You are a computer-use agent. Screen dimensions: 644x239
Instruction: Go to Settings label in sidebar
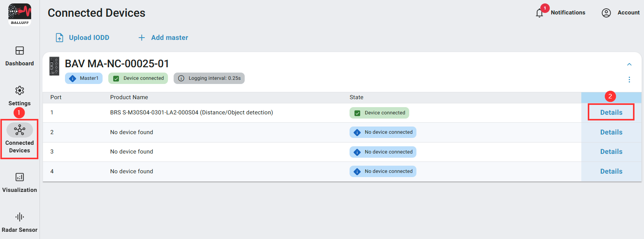20,103
